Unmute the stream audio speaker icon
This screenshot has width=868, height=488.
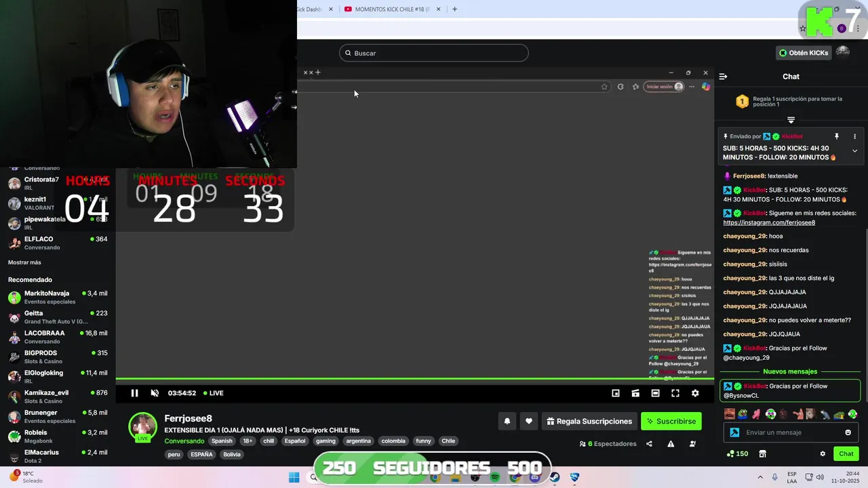point(155,393)
